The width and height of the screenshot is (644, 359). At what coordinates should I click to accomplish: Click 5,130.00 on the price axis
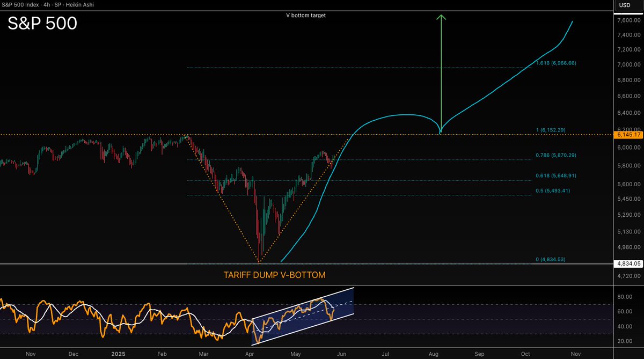coord(629,231)
